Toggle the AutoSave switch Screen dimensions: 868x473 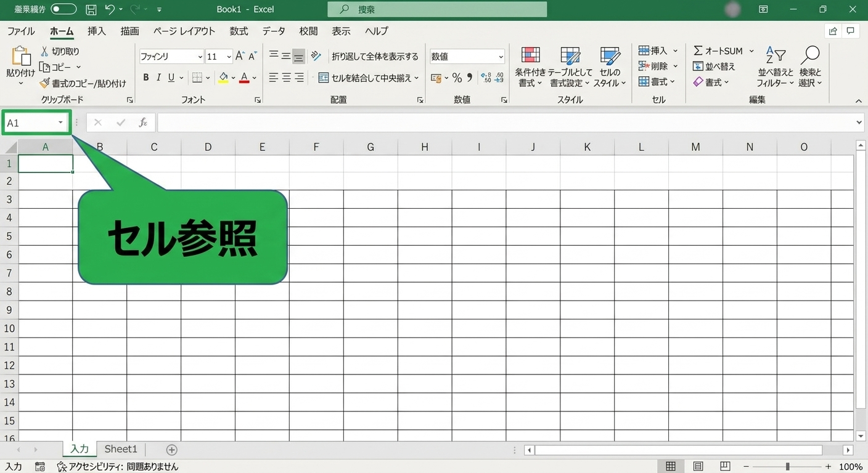(x=63, y=9)
